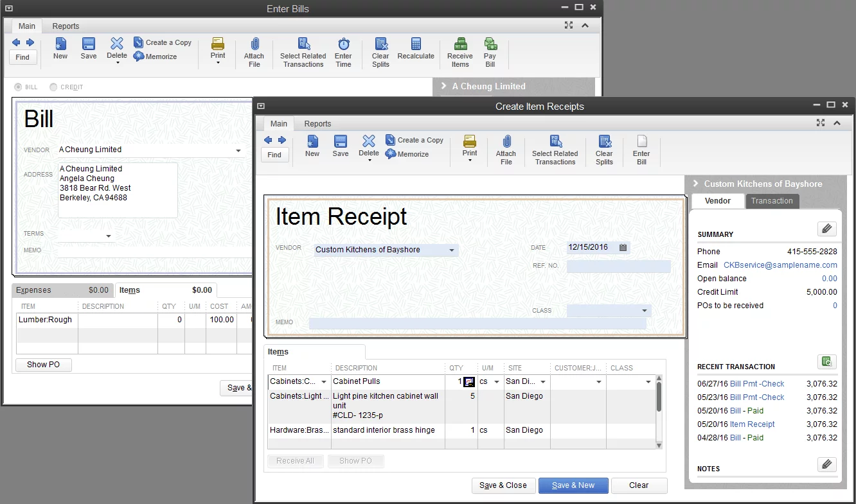This screenshot has height=504, width=856.
Task: Click the Save & Close button
Action: [503, 485]
